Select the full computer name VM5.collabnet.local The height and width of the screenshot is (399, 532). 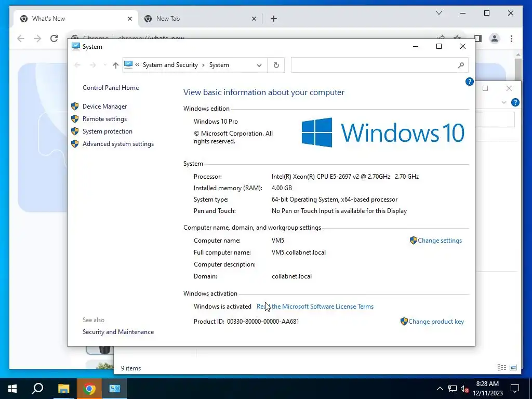pyautogui.click(x=299, y=252)
